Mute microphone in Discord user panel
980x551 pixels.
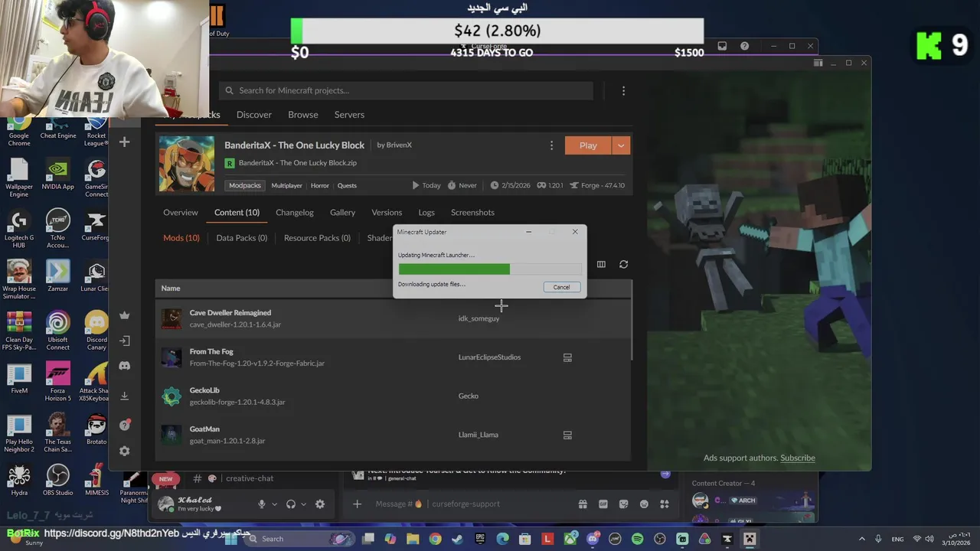tap(261, 504)
